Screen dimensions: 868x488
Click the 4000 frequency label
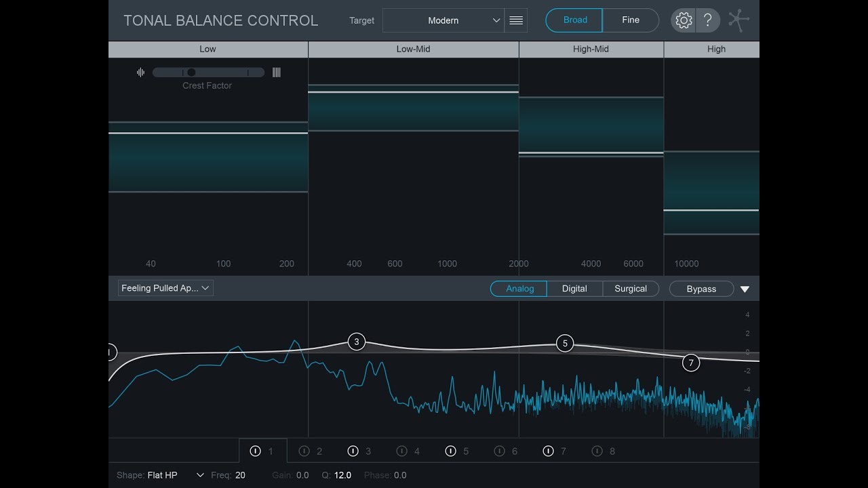pyautogui.click(x=591, y=264)
